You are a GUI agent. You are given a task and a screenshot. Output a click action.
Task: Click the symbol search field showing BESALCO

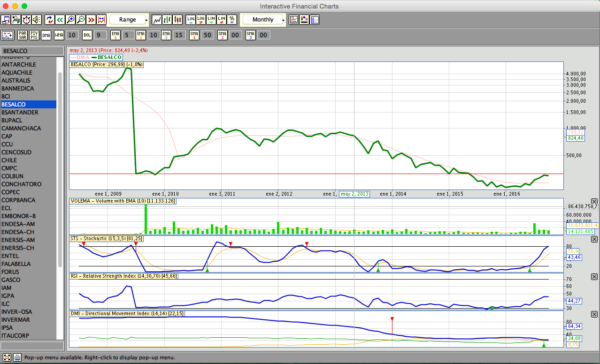tap(32, 51)
